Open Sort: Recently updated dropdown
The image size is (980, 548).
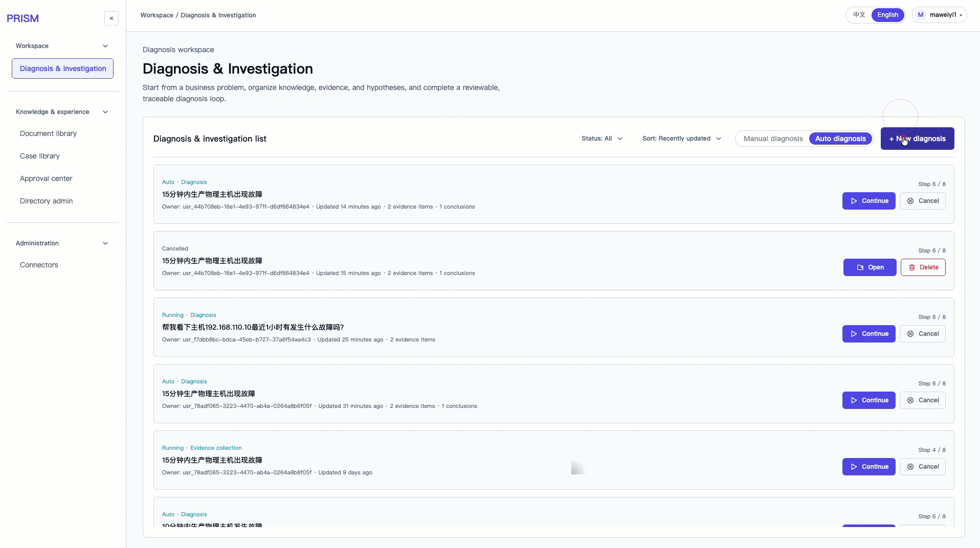point(682,139)
